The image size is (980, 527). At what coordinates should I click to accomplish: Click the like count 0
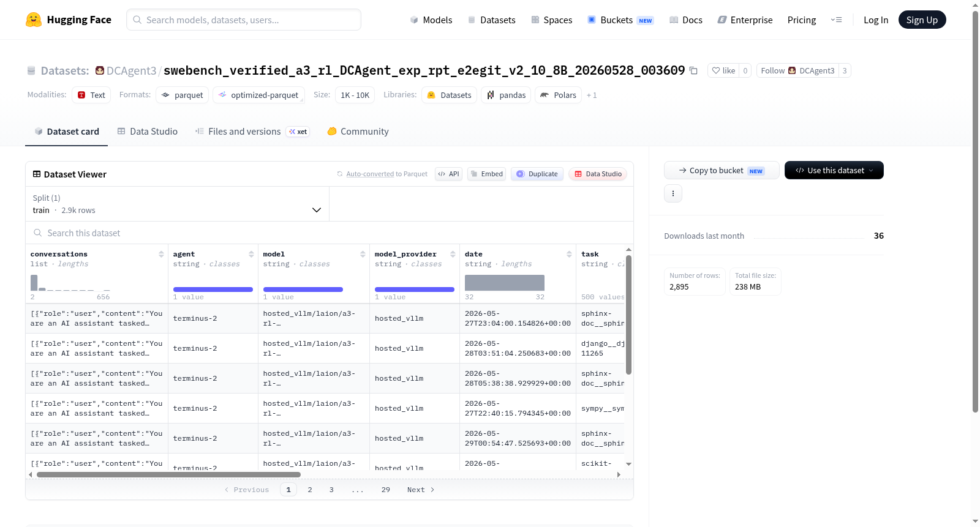[745, 70]
